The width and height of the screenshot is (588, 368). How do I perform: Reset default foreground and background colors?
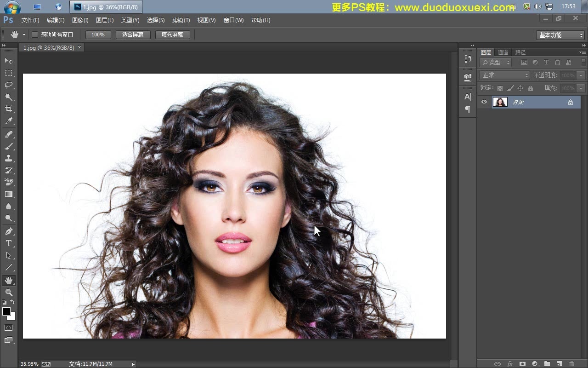pos(4,302)
